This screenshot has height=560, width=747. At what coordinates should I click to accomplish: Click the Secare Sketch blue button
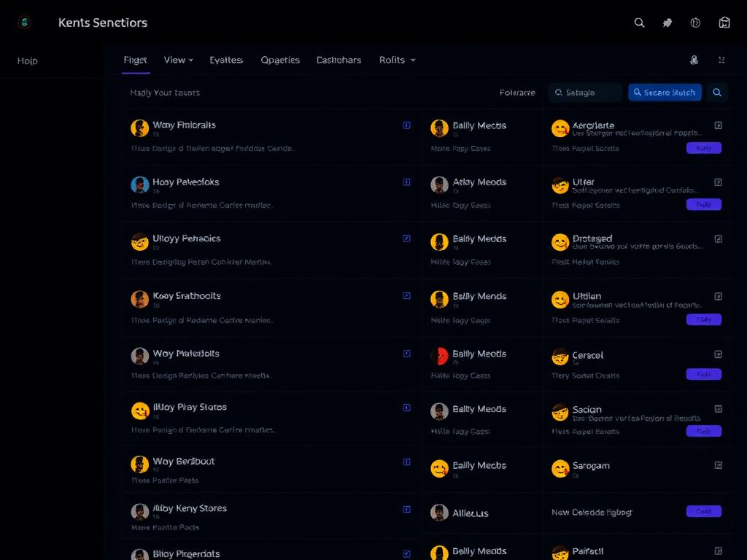click(x=665, y=93)
